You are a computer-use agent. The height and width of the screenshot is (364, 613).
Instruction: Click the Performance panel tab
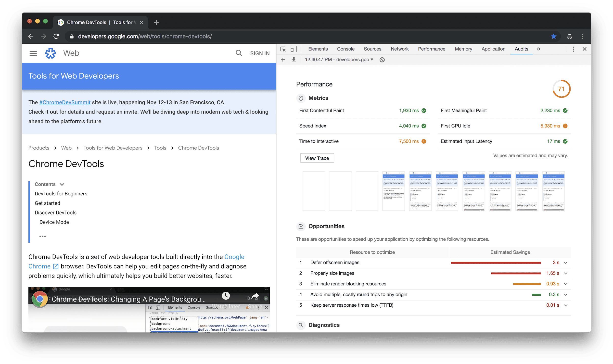tap(431, 49)
